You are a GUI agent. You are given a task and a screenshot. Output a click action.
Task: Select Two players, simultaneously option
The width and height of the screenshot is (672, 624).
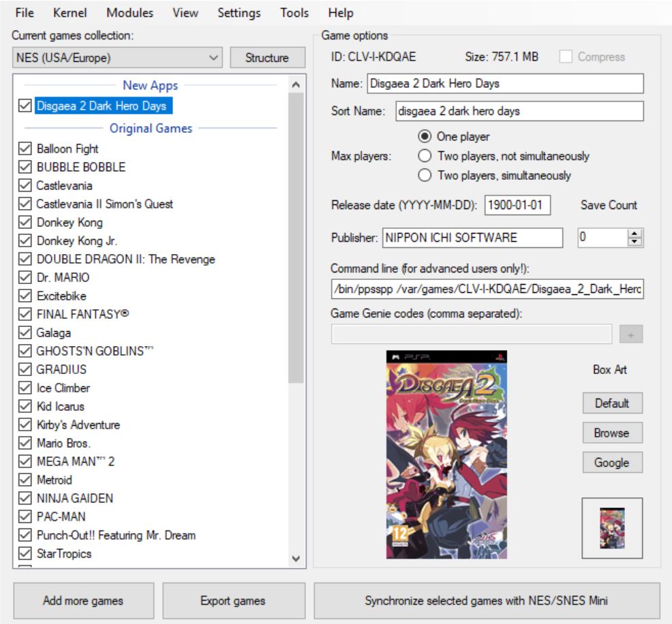pos(425,175)
